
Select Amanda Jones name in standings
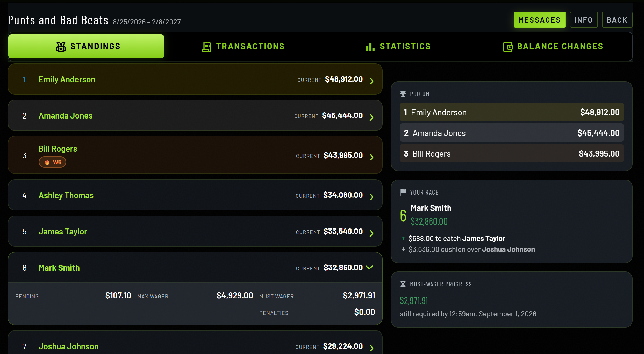(66, 116)
